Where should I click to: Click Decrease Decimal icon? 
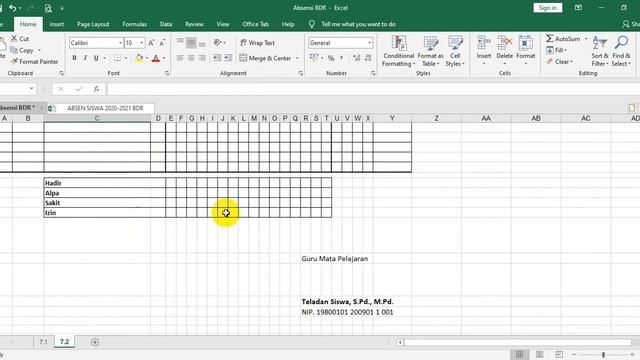tap(368, 58)
